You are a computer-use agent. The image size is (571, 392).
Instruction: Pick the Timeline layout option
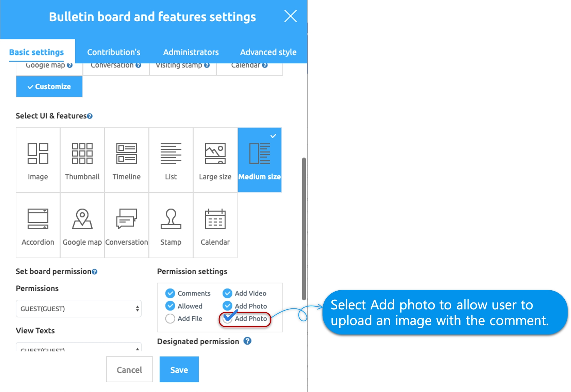click(x=126, y=160)
